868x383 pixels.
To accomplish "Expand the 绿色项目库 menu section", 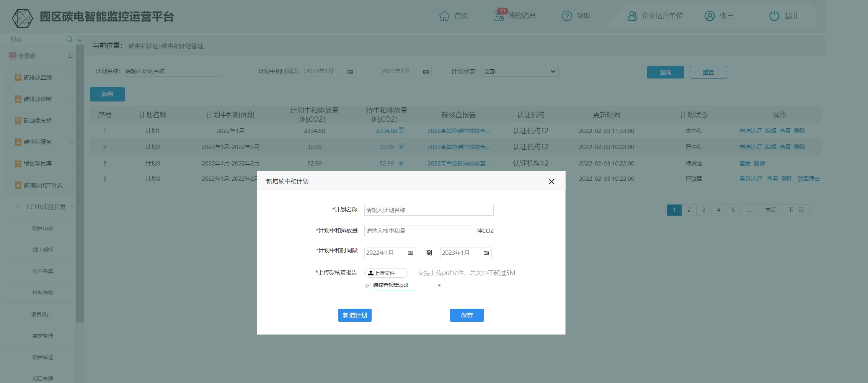I will pyautogui.click(x=72, y=164).
